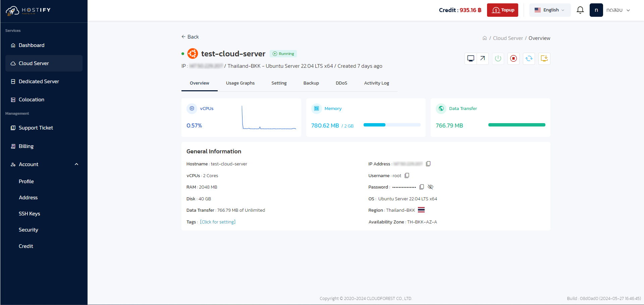Click the 0.57% vCPU usage value
Viewport: 644px width, 305px height.
coord(194,125)
